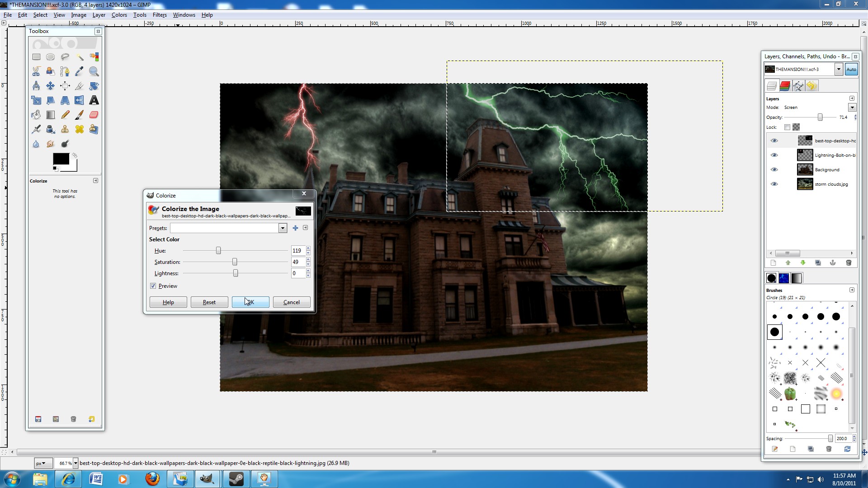Select the Paths pen tool
The width and height of the screenshot is (868, 488).
pos(65,71)
